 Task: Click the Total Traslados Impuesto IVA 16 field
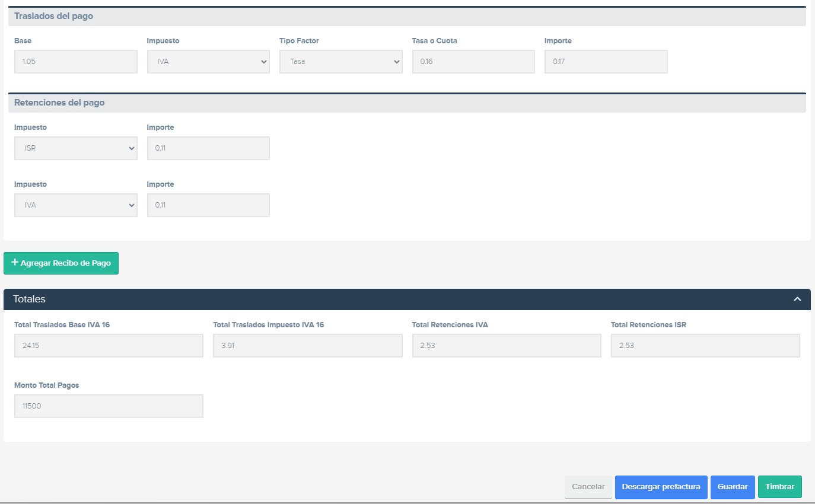tap(307, 346)
